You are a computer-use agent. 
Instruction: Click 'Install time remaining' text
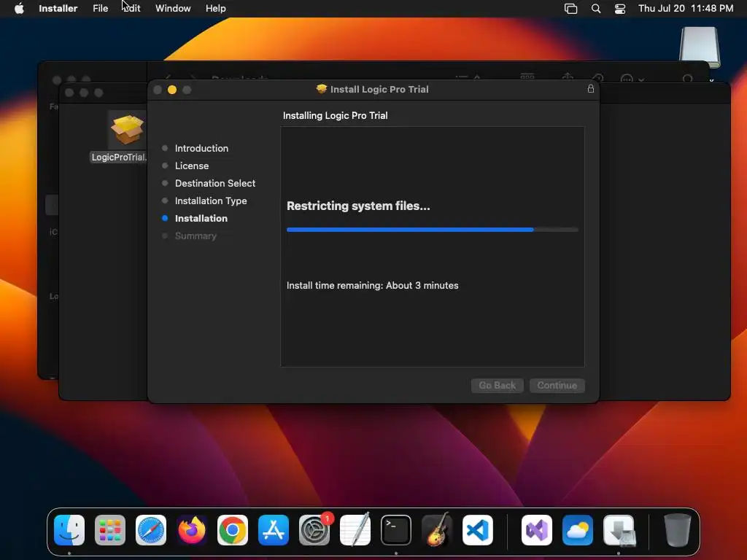tap(373, 285)
